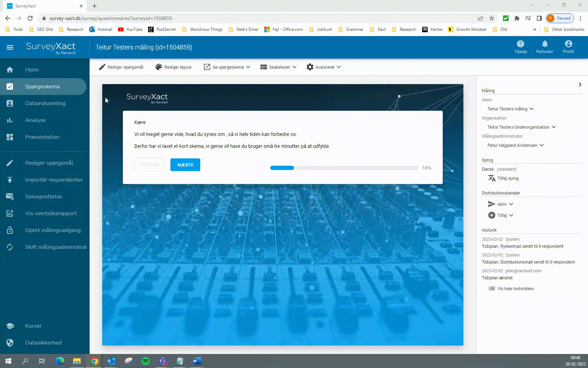Click the Præsentation dashboard icon

coord(10,137)
